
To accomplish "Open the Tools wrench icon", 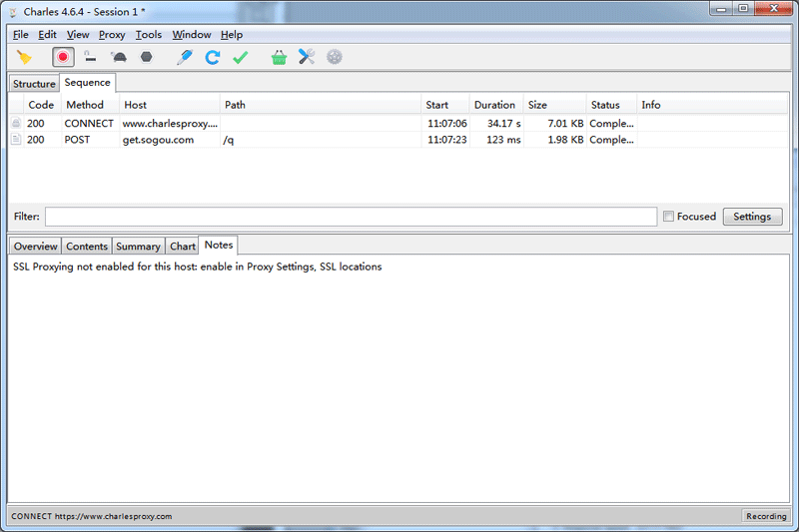I will click(307, 58).
